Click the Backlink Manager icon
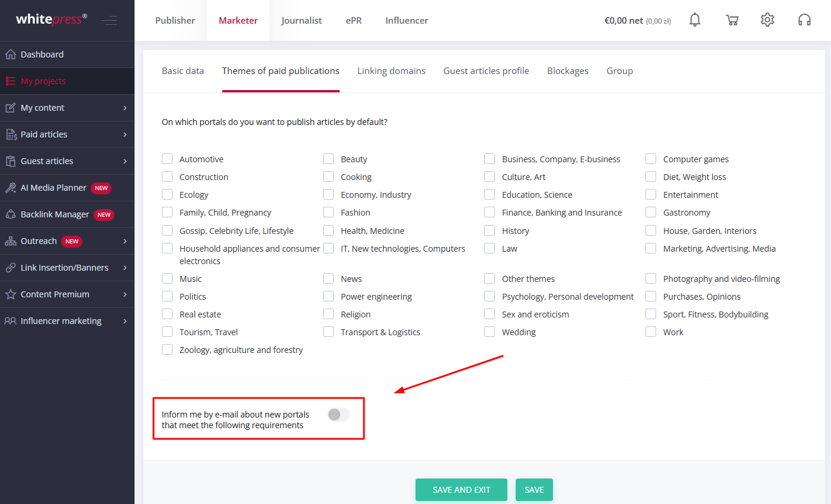This screenshot has height=504, width=831. click(x=11, y=214)
